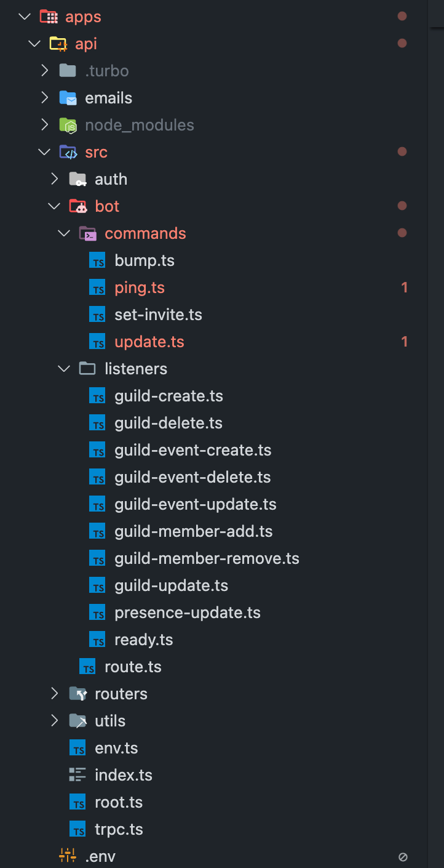Collapse the listeners folder chevron

click(x=64, y=369)
